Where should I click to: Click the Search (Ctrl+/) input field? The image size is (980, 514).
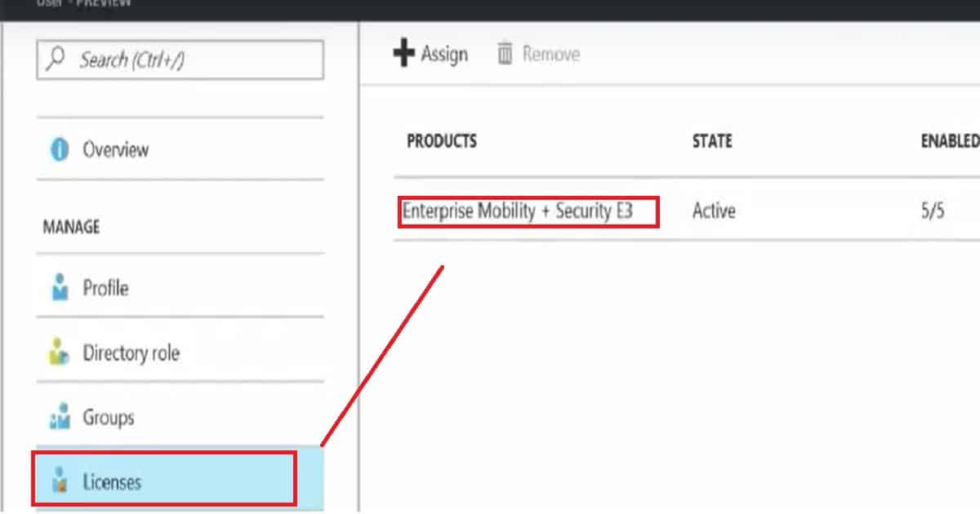coord(180,60)
